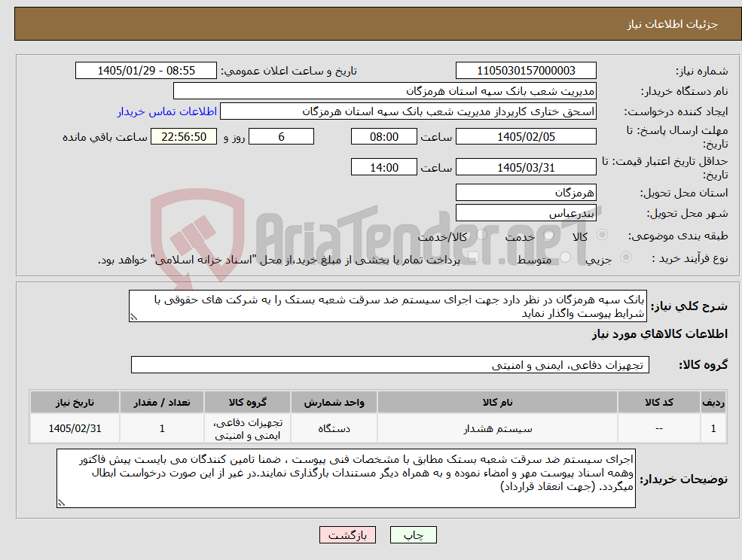
Task: Click the quantity cell showing 1
Action: 162,428
